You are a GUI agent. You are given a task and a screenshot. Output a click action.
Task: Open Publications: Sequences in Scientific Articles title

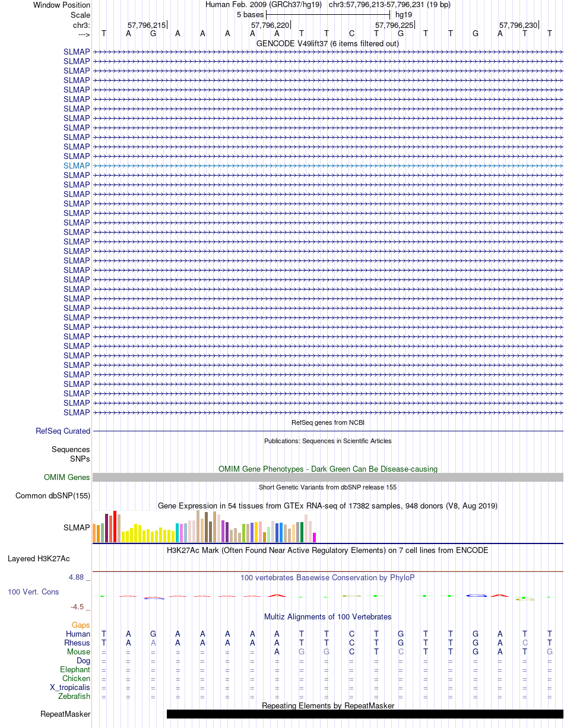tap(328, 441)
